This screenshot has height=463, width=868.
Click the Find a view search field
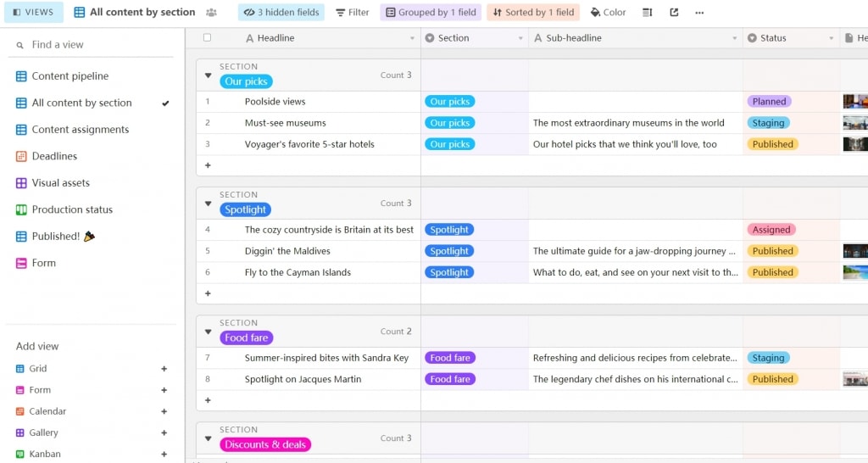click(93, 45)
